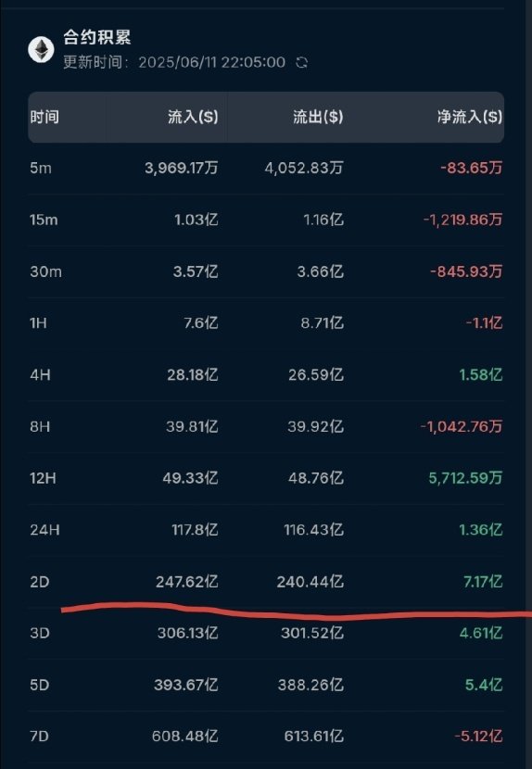Refresh data using the update time icon
This screenshot has height=769, width=532.
coord(302,63)
